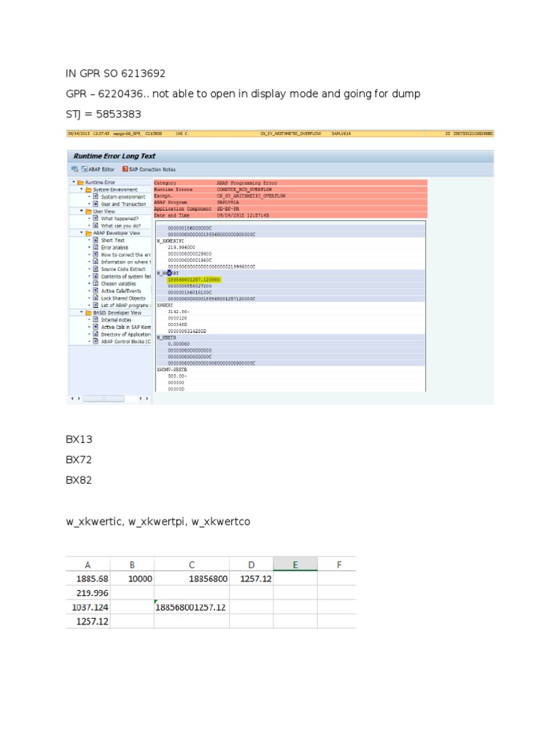The height and width of the screenshot is (747, 560).
Task: Open the Error analysis node
Action: (114, 247)
